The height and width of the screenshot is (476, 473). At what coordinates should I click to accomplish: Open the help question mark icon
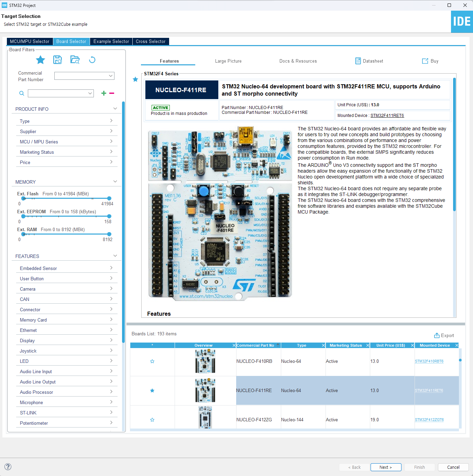tap(8, 467)
